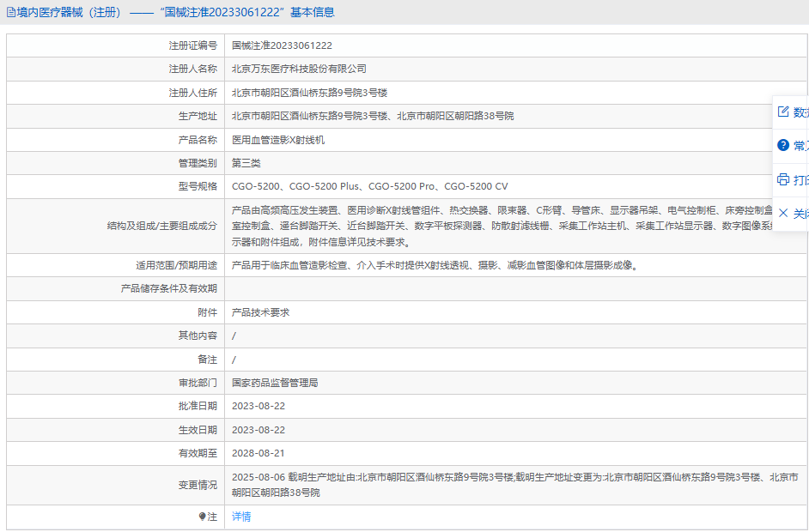Click the 有效期至 date 2028-08-21
The width and height of the screenshot is (809, 532).
258,453
